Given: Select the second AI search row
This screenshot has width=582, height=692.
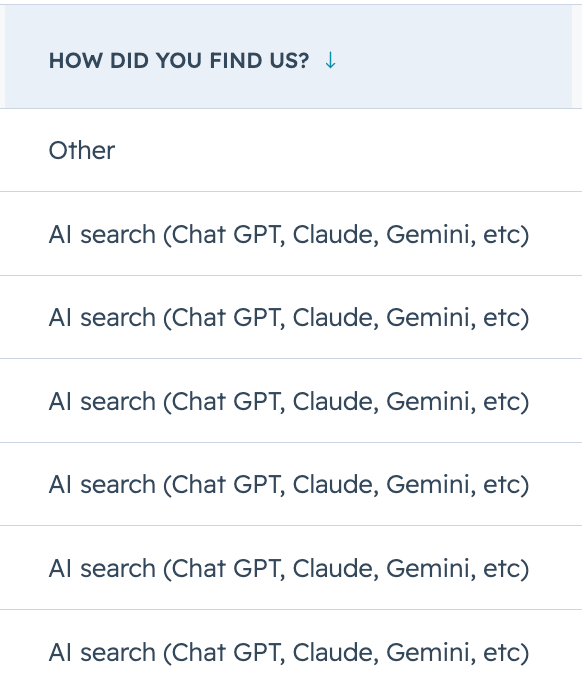Looking at the screenshot, I should (291, 317).
